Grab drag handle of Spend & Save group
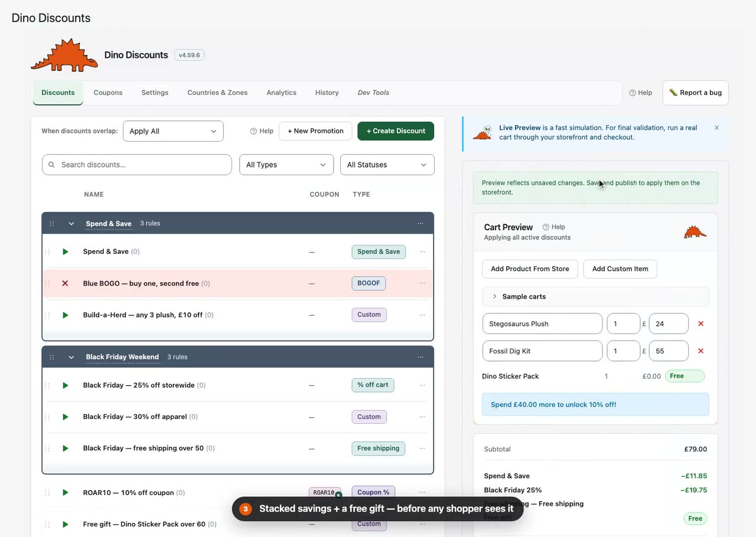The image size is (756, 537). pos(52,224)
